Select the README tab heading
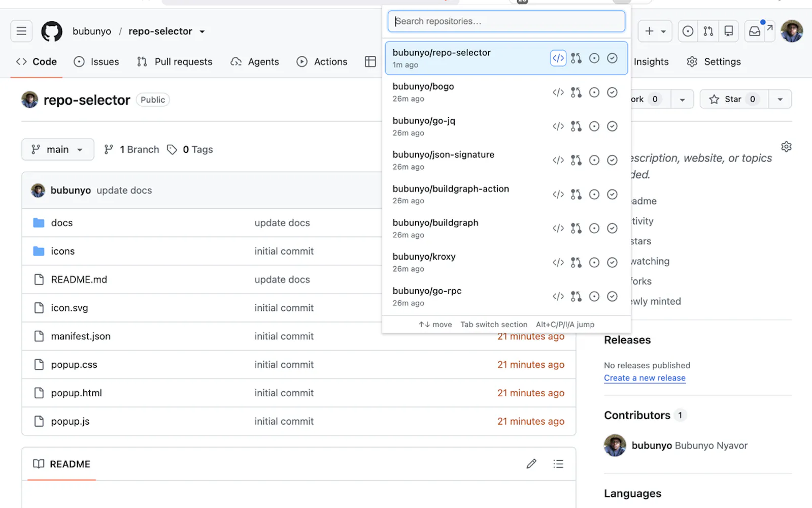The height and width of the screenshot is (508, 812). click(x=61, y=464)
